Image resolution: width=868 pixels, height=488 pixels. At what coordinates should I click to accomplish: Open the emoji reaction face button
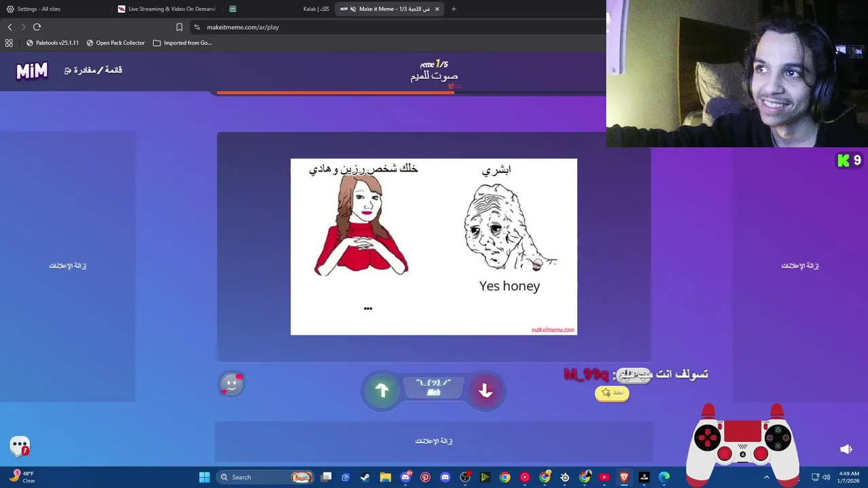231,384
